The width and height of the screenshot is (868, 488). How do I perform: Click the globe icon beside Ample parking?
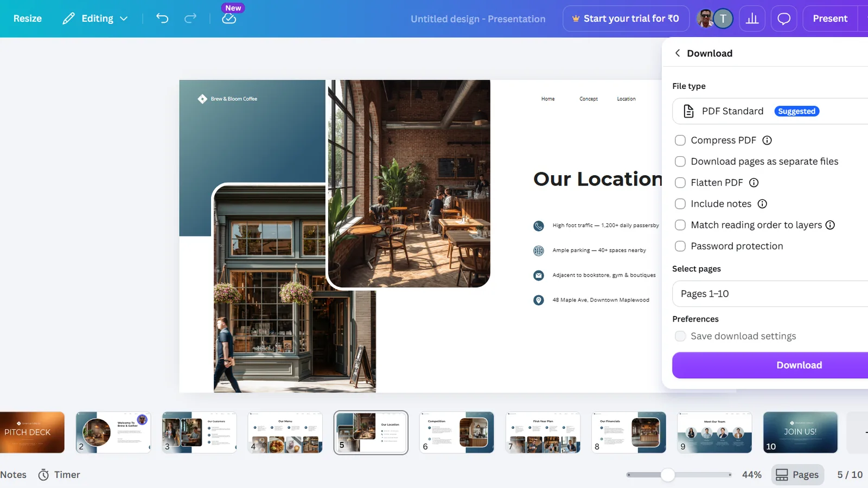(539, 251)
